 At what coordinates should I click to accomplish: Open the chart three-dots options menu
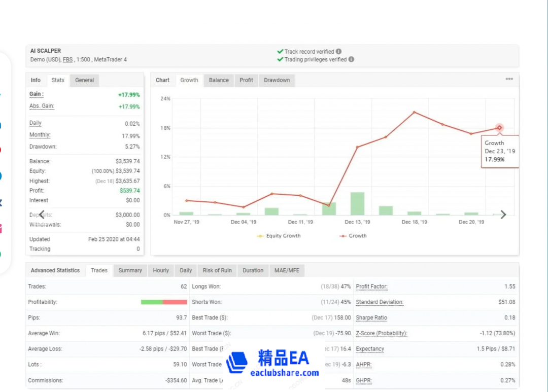pyautogui.click(x=509, y=80)
